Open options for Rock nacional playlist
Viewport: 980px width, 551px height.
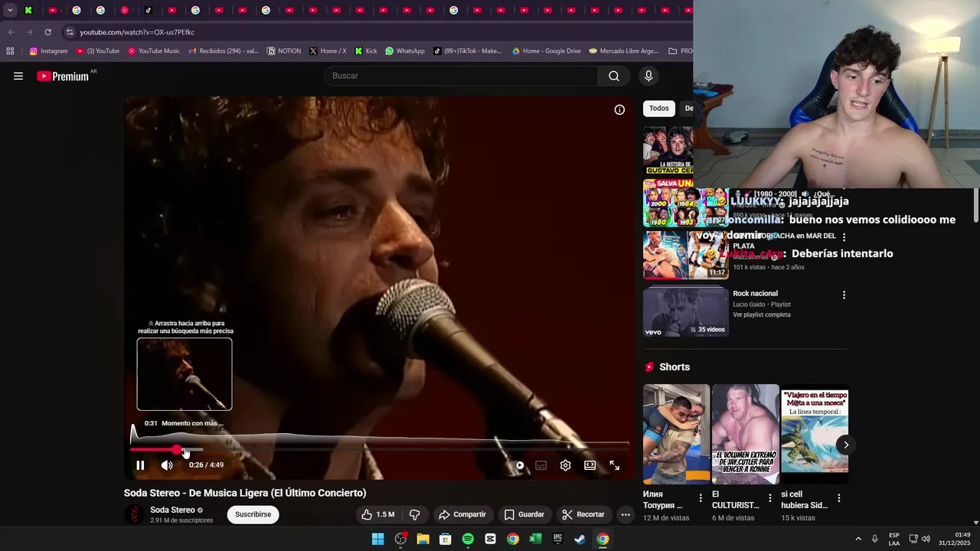coord(844,295)
